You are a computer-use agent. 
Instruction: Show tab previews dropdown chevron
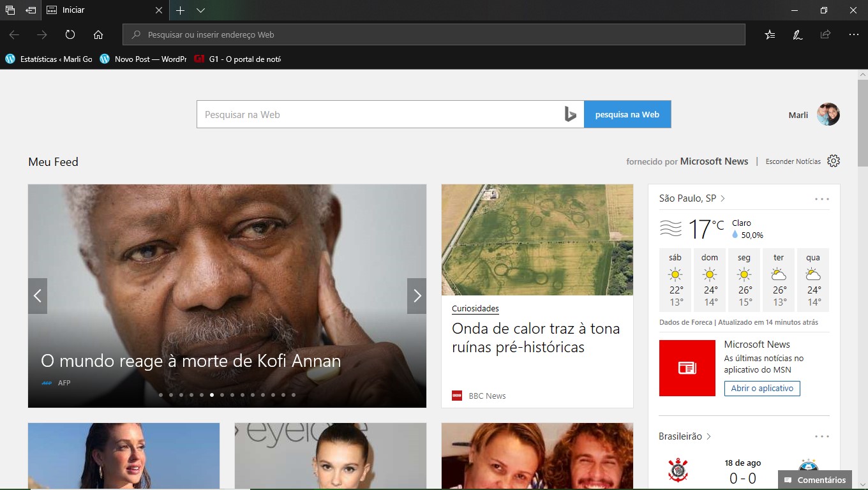click(x=200, y=10)
